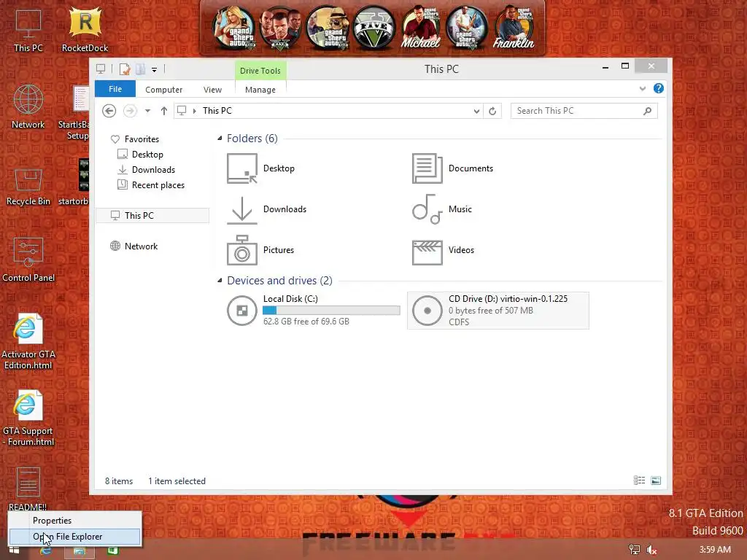Select the This PC desktop icon

[x=28, y=31]
